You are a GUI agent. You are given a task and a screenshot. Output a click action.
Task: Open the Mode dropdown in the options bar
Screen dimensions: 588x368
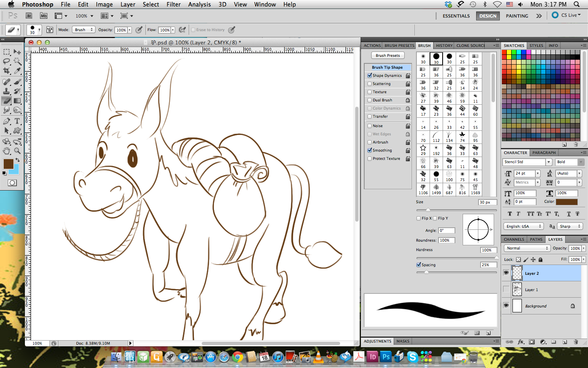(83, 29)
